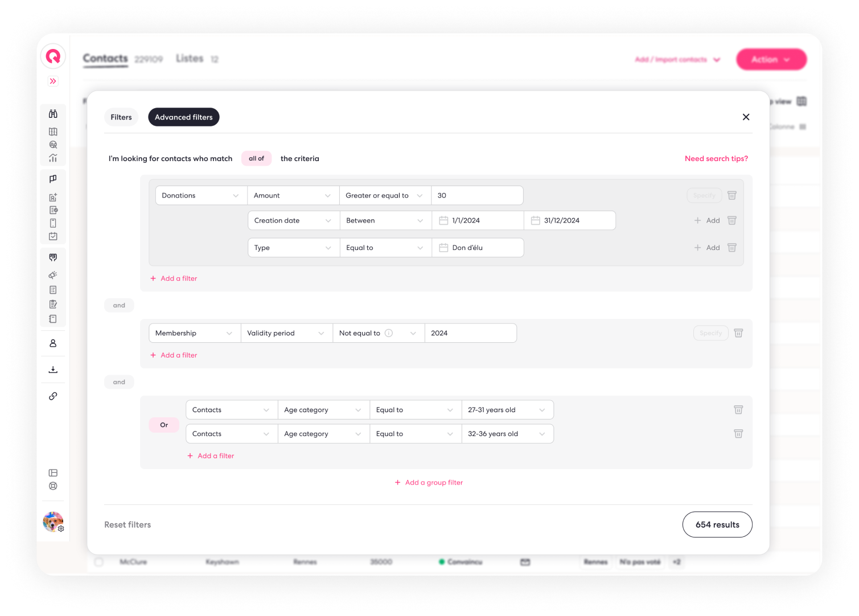Open the calendar check icon

tap(53, 236)
